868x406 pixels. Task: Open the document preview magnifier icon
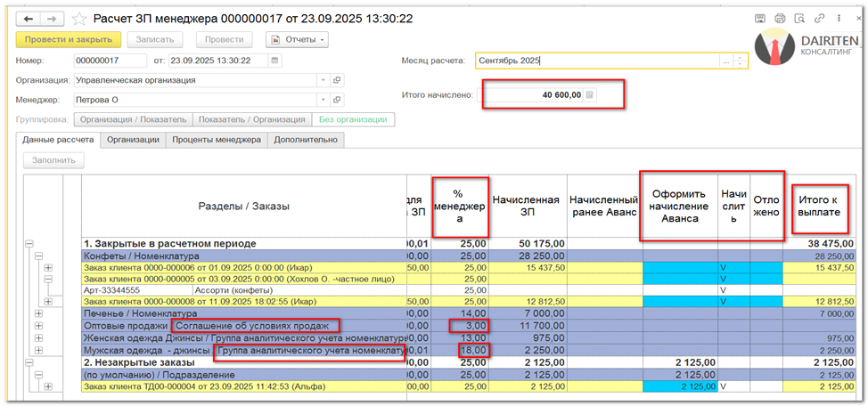(x=799, y=19)
